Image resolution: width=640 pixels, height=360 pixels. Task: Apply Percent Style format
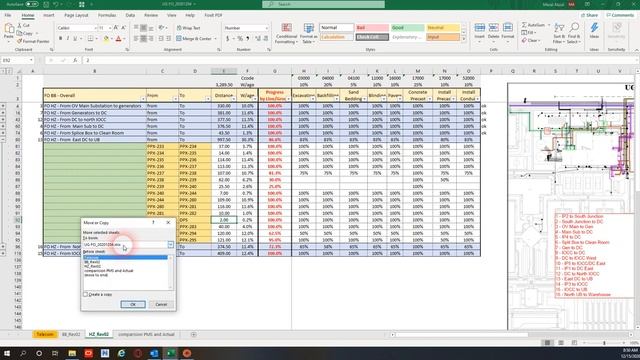tap(240, 39)
